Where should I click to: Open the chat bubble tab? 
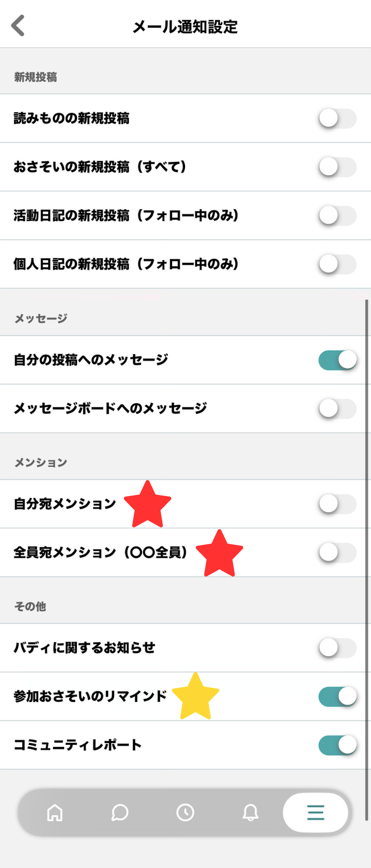point(120,812)
